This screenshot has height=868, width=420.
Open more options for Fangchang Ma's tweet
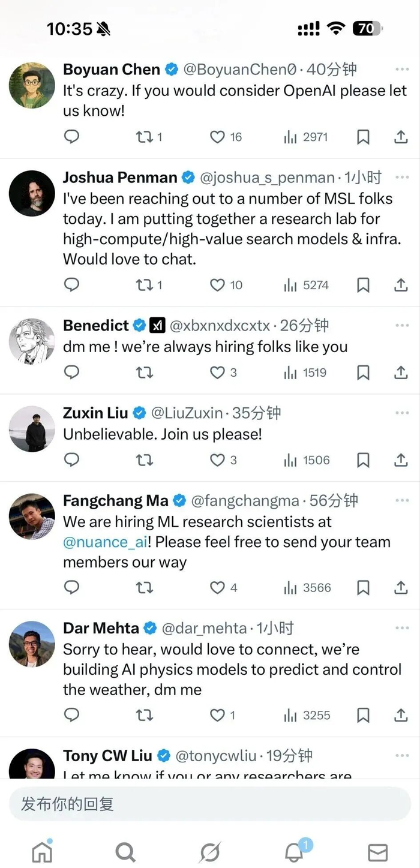(401, 500)
